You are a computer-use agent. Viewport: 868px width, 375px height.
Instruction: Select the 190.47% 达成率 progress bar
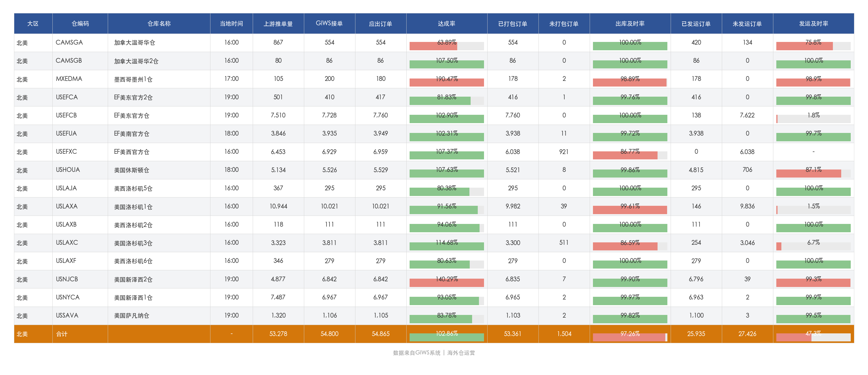pos(447,82)
